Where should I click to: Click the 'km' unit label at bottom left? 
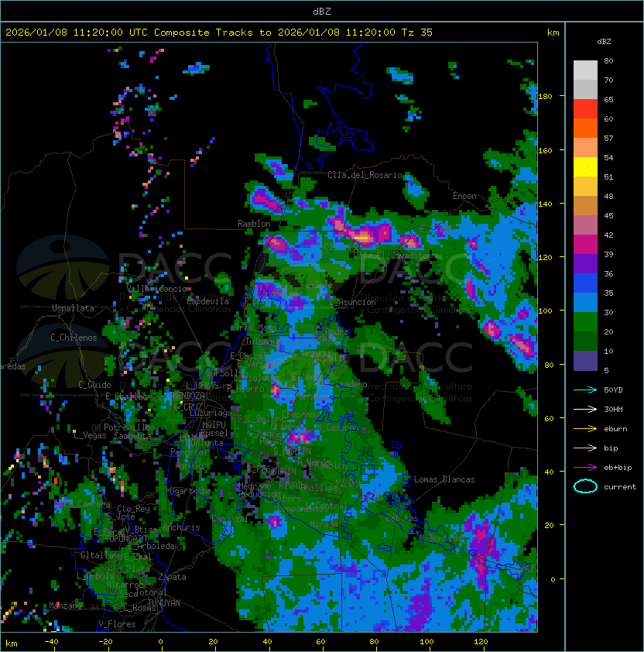point(12,643)
